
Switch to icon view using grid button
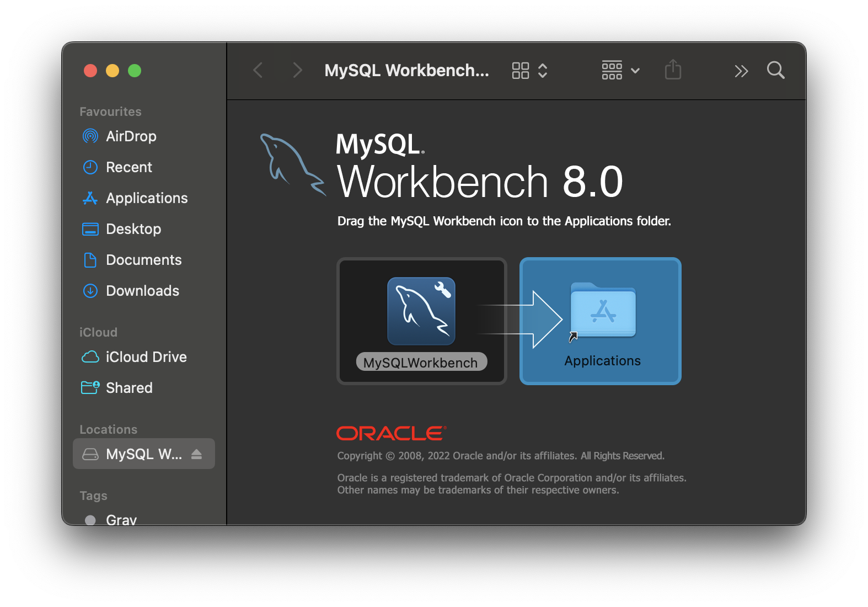tap(521, 71)
